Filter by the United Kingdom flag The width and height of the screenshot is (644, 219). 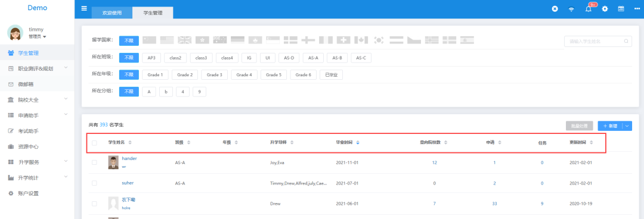tap(185, 40)
